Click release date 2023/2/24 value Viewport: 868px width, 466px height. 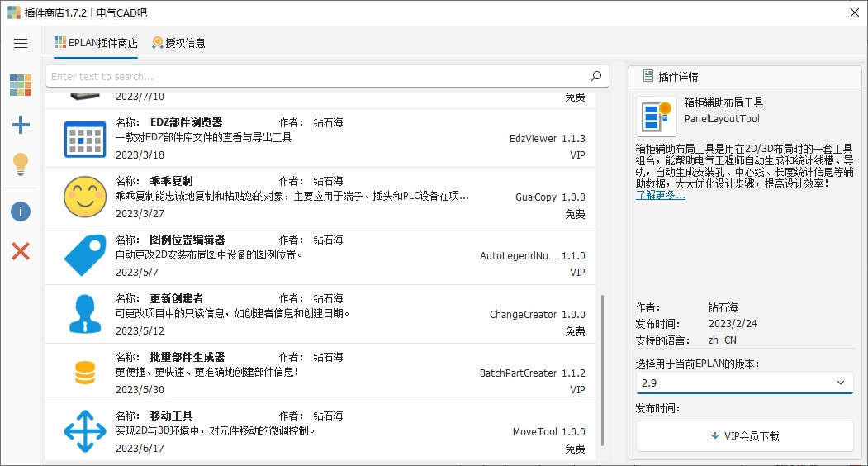[733, 324]
